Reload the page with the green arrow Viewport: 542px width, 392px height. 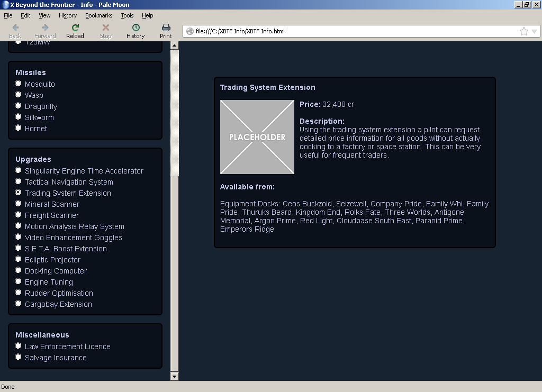click(x=75, y=28)
